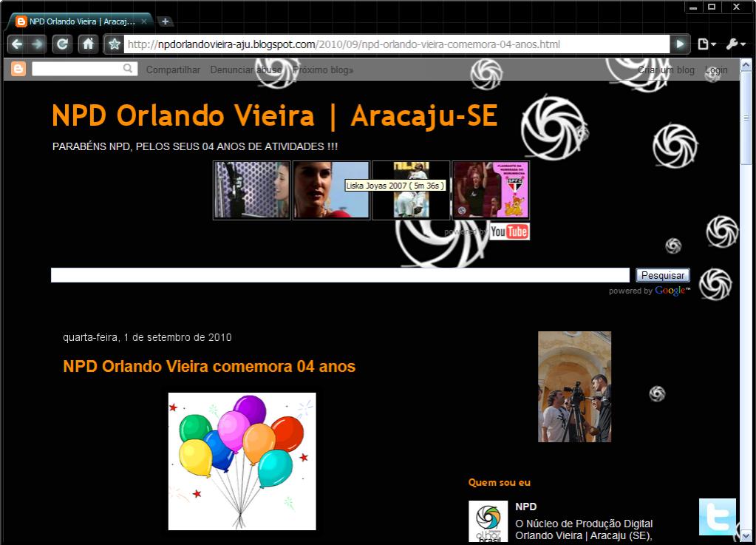Reload the page with the refresh icon
Viewport: 756px width, 545px height.
(63, 44)
